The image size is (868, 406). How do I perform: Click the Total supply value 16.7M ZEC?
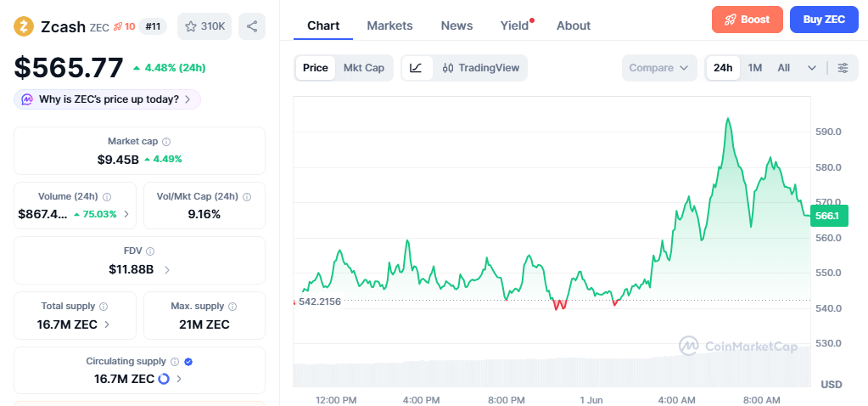coord(67,324)
